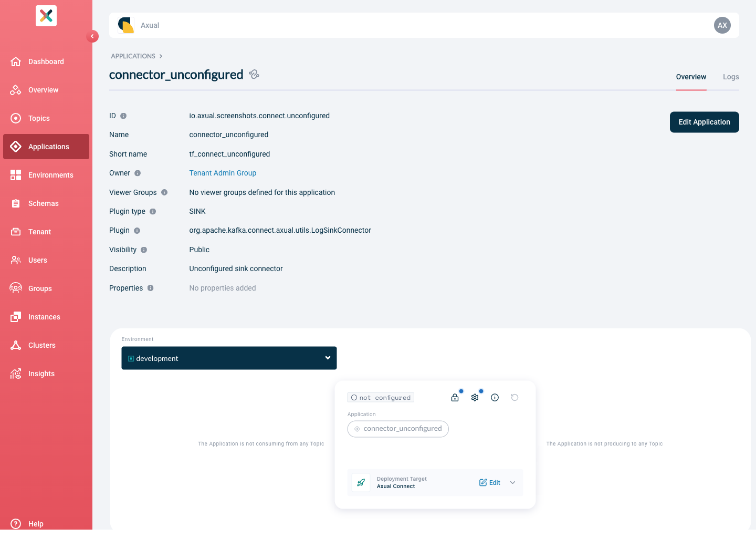Screen dimensions: 756x538
Task: Click the info icon next to ID
Action: 123,116
